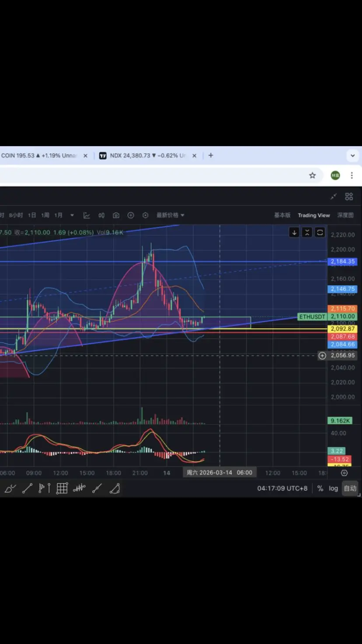
Task: Open the time axis settings gear icon
Action: [344, 473]
